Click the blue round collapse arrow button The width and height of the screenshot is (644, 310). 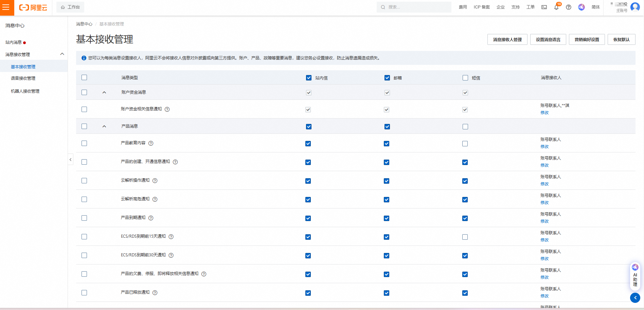click(635, 298)
